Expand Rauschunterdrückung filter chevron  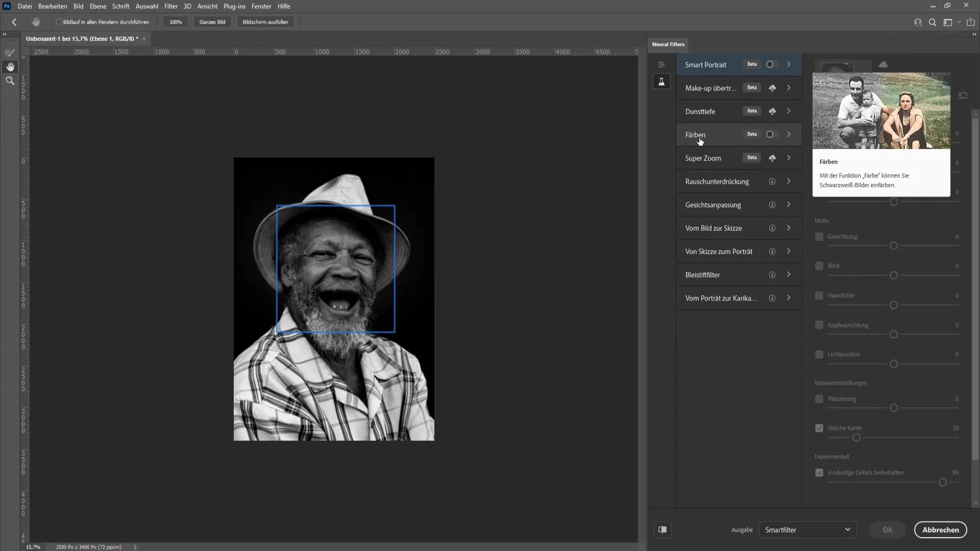[x=789, y=181]
